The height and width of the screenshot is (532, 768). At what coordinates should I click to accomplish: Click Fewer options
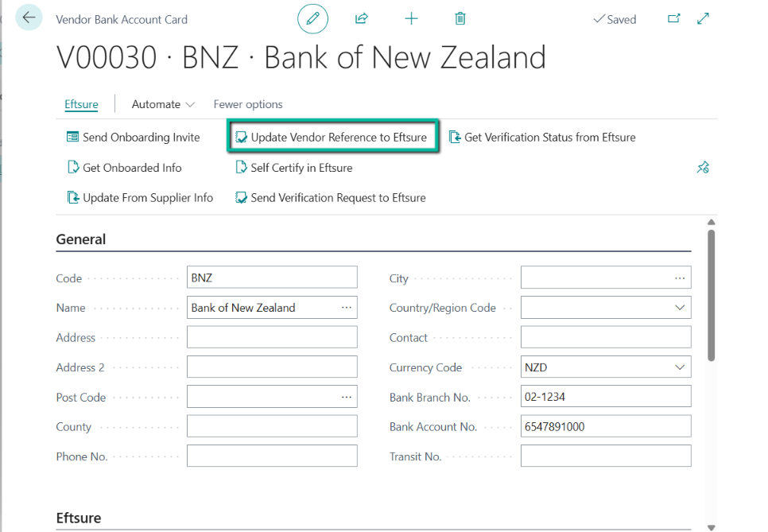pos(248,104)
